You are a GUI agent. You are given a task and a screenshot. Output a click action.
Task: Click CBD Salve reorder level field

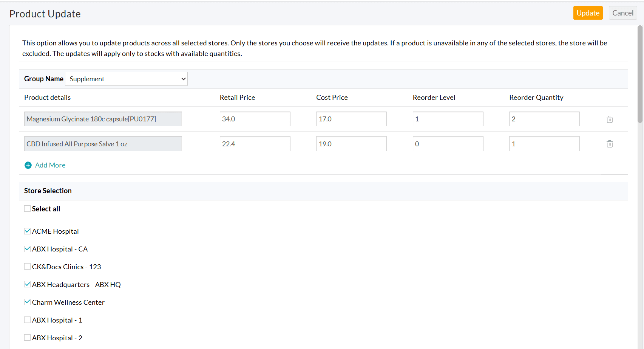[x=448, y=144]
